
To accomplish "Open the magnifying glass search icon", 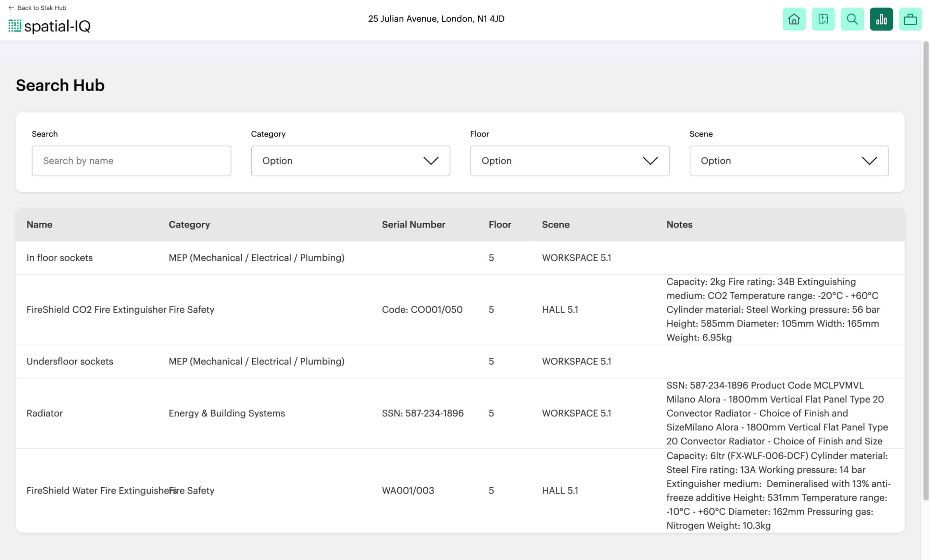I will click(x=852, y=19).
